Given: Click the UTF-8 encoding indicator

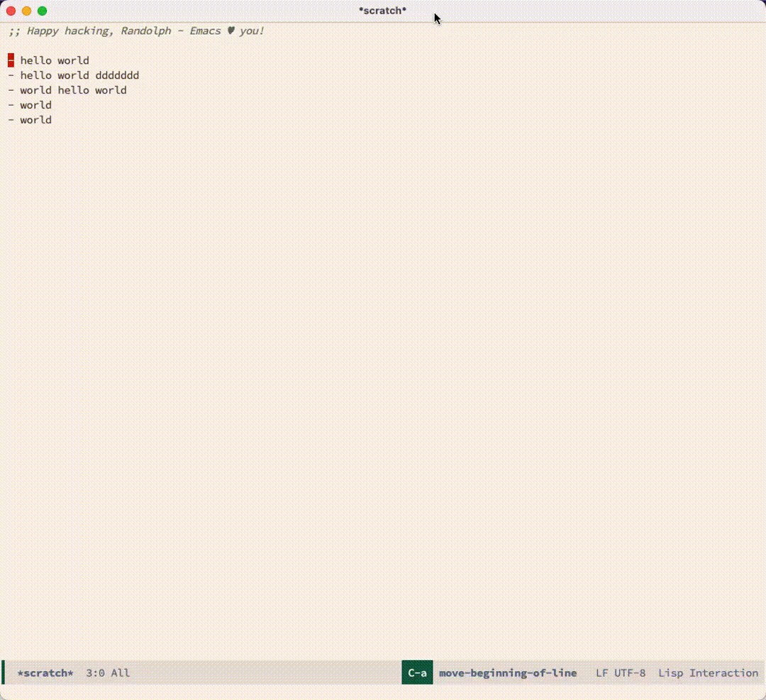Looking at the screenshot, I should click(x=630, y=672).
